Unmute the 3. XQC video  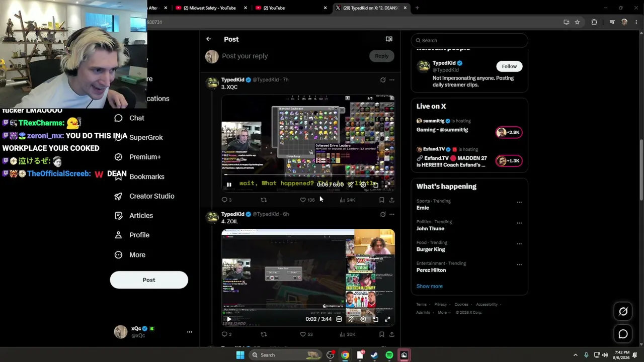point(351,185)
